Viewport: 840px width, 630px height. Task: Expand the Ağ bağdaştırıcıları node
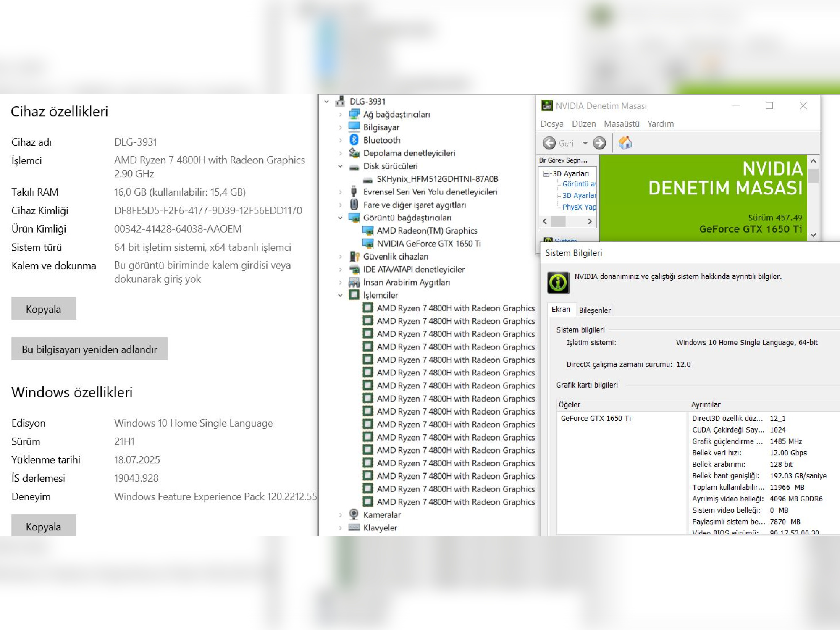coord(340,114)
